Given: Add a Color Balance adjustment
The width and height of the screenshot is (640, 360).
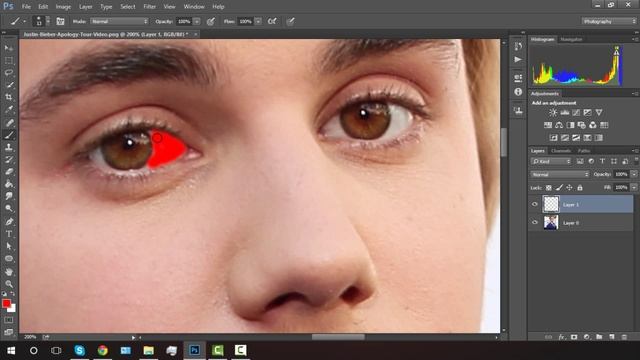Looking at the screenshot, I should point(559,125).
